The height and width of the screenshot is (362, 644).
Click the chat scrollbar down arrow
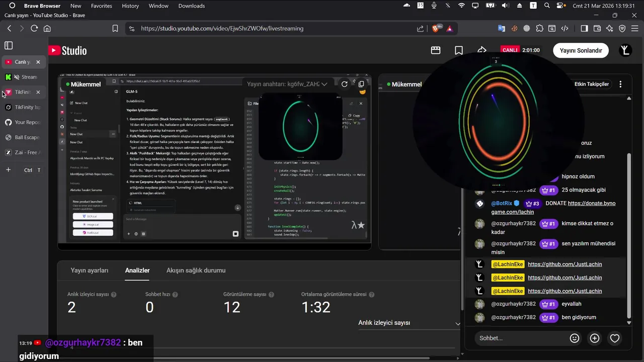coord(629,323)
